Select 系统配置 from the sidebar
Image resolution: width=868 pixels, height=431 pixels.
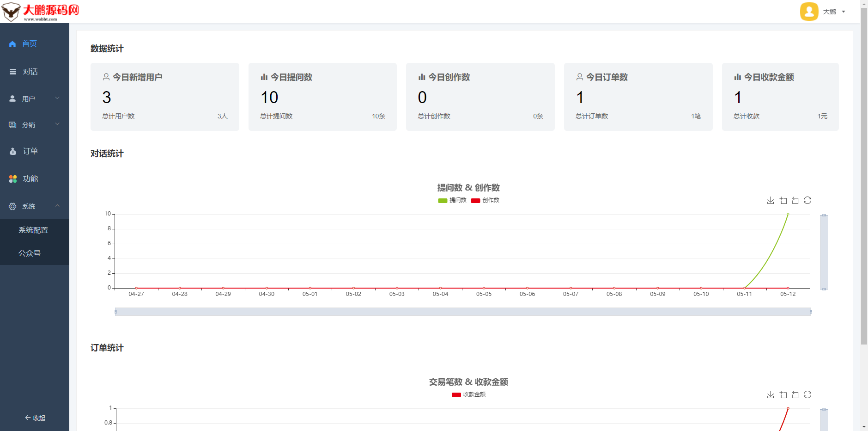coord(33,230)
